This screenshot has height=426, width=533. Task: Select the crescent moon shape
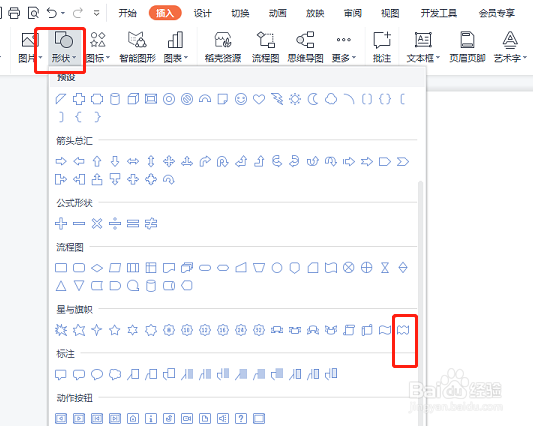pyautogui.click(x=313, y=99)
